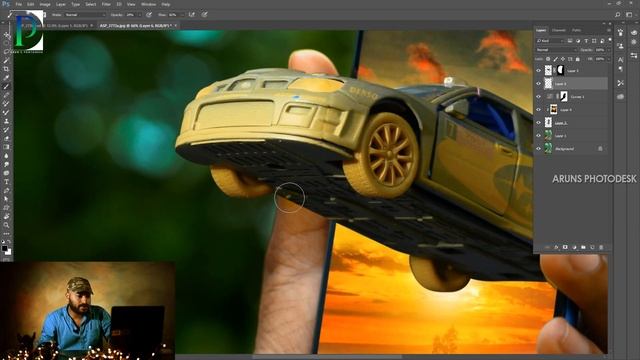Click the background color swatch

(8, 252)
